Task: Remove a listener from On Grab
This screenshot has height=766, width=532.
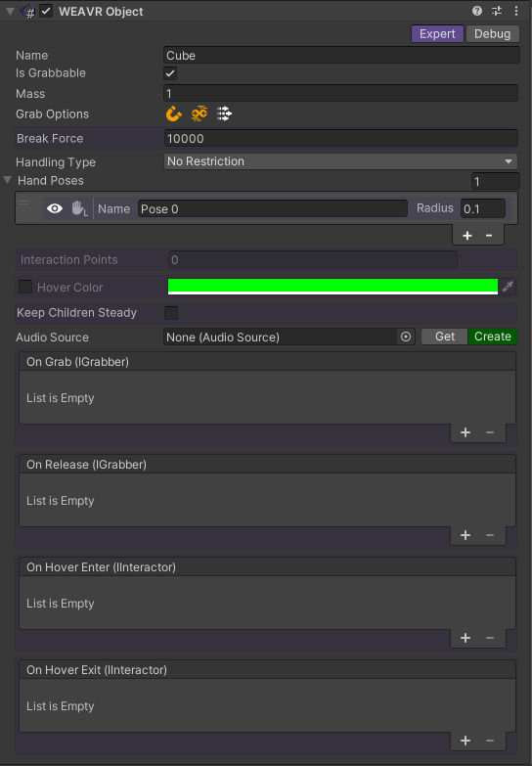Action: coord(490,432)
